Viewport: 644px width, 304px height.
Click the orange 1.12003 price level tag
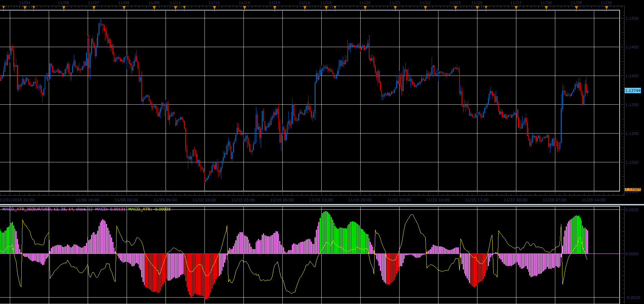(632, 190)
